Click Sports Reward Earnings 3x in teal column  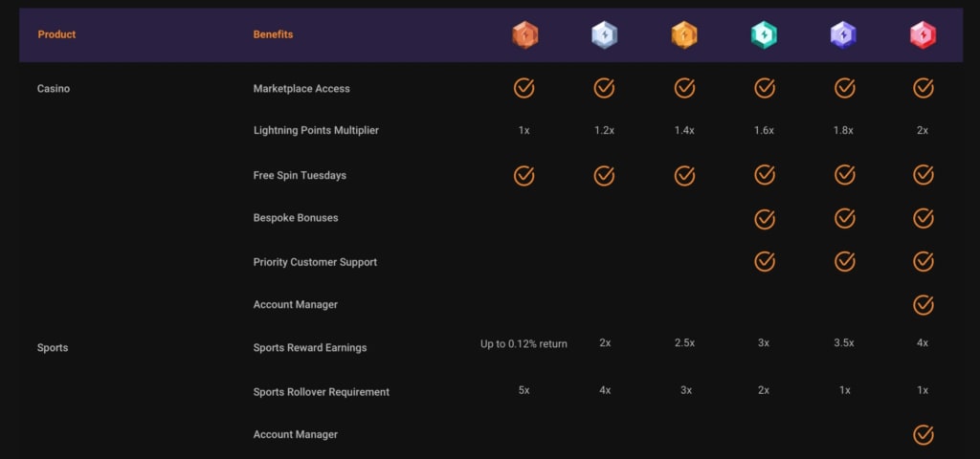[x=764, y=343]
